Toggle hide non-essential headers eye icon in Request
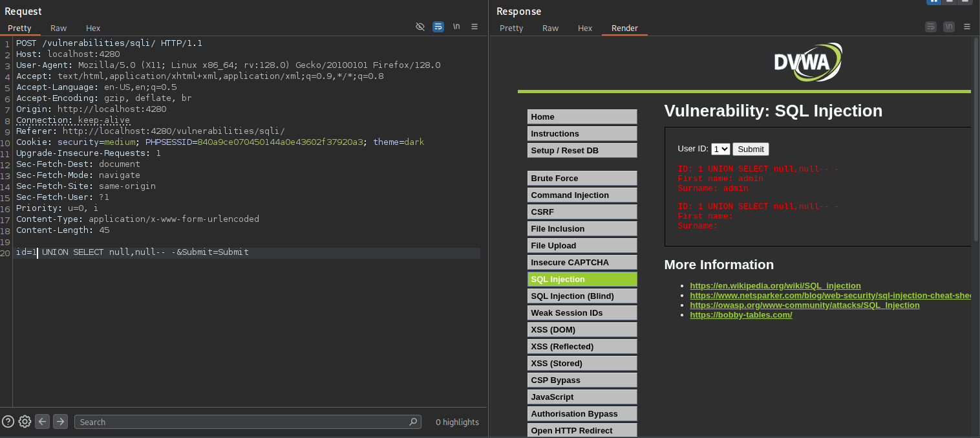The width and height of the screenshot is (980, 438). 420,27
